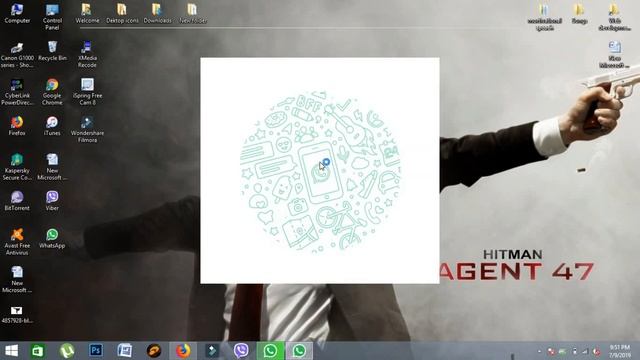Select the WhatsApp desktop shortcut
This screenshot has height=360, width=640.
[52, 238]
